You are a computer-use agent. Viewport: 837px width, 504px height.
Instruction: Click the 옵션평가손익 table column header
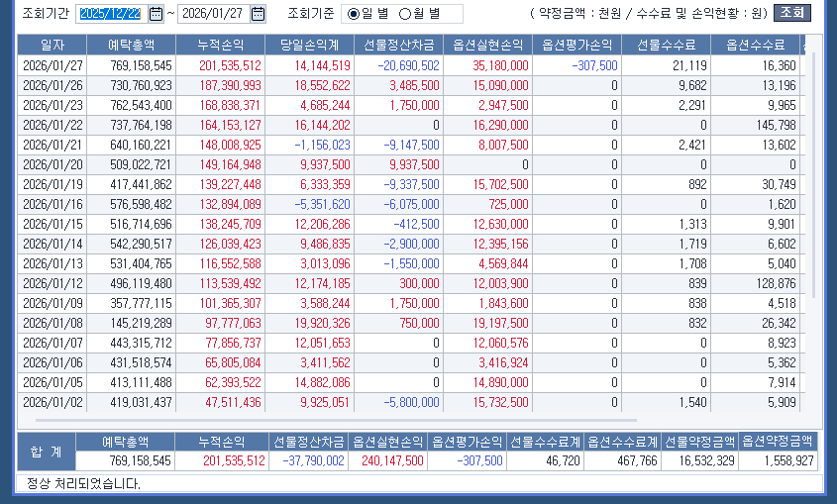577,46
